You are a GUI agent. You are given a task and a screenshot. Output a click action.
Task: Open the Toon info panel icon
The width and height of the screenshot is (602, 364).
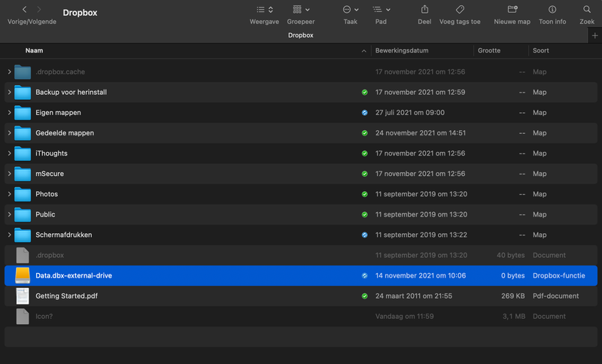(x=552, y=10)
